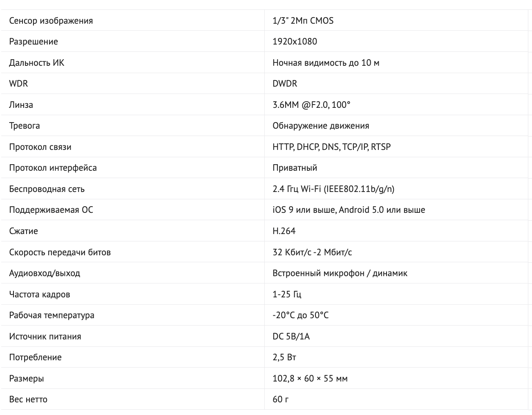
Task: Click the dimensions value "102,8 × 60 × 55 мм"
Action: (x=310, y=379)
